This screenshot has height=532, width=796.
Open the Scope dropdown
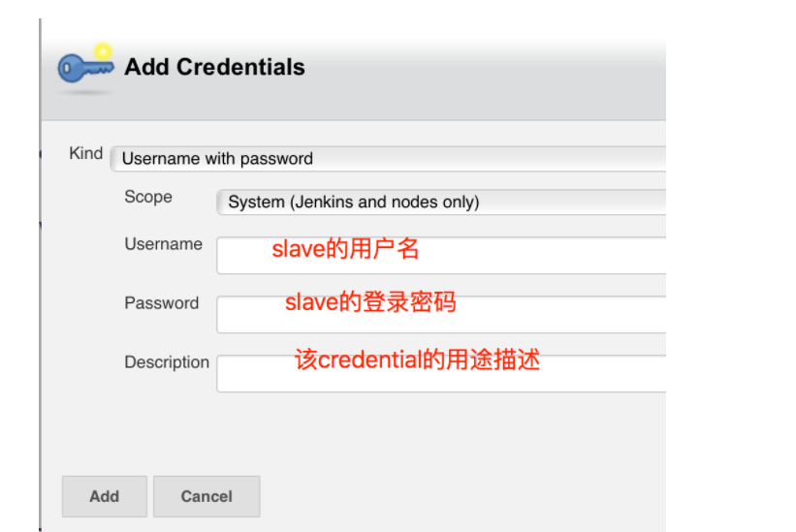[x=441, y=202]
